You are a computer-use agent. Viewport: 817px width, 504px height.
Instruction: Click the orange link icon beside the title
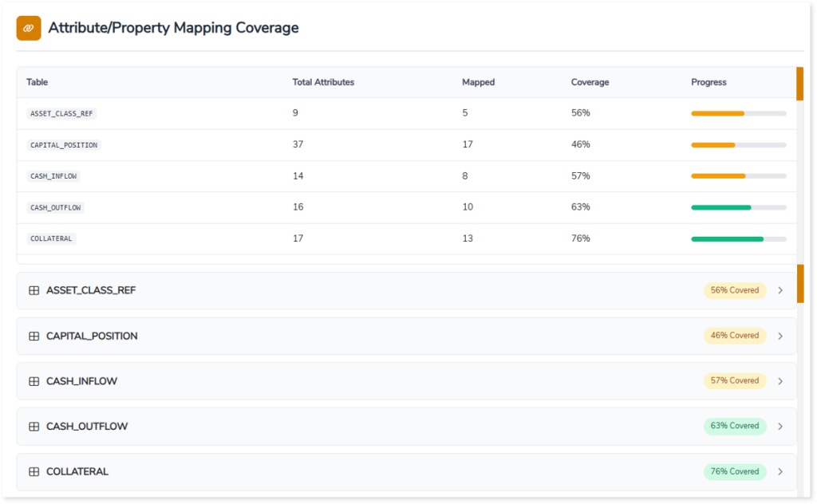click(x=29, y=28)
